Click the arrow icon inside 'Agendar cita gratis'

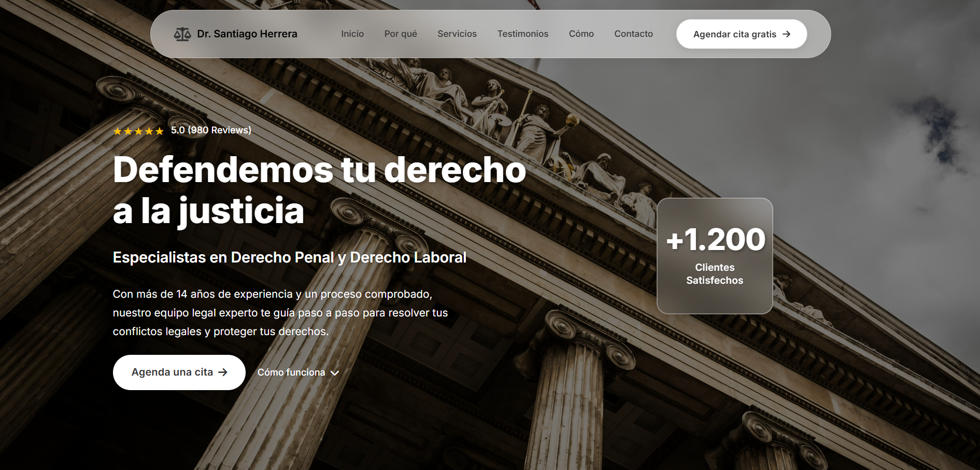(787, 34)
